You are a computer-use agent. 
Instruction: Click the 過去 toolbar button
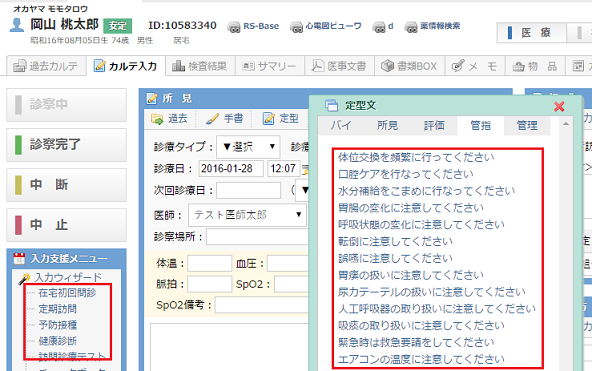(x=169, y=119)
